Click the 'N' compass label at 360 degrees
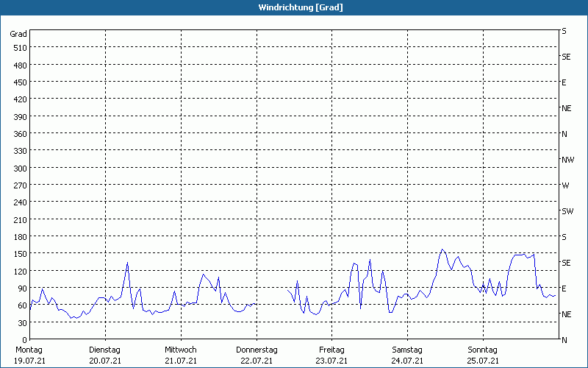 pos(564,134)
